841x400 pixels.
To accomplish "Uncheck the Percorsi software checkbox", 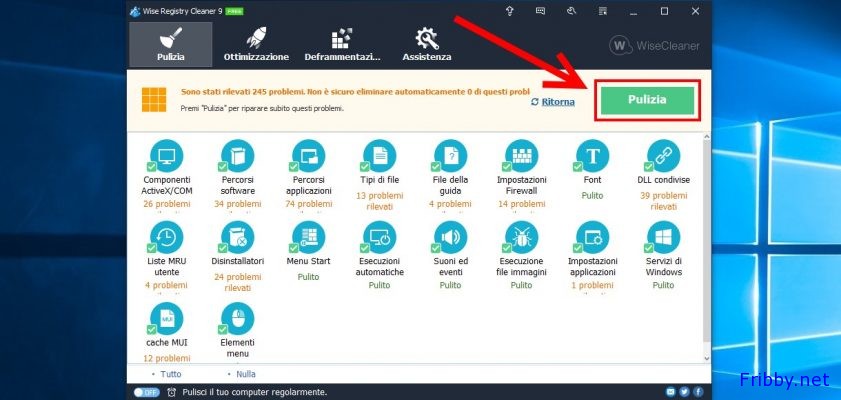I will click(x=223, y=167).
